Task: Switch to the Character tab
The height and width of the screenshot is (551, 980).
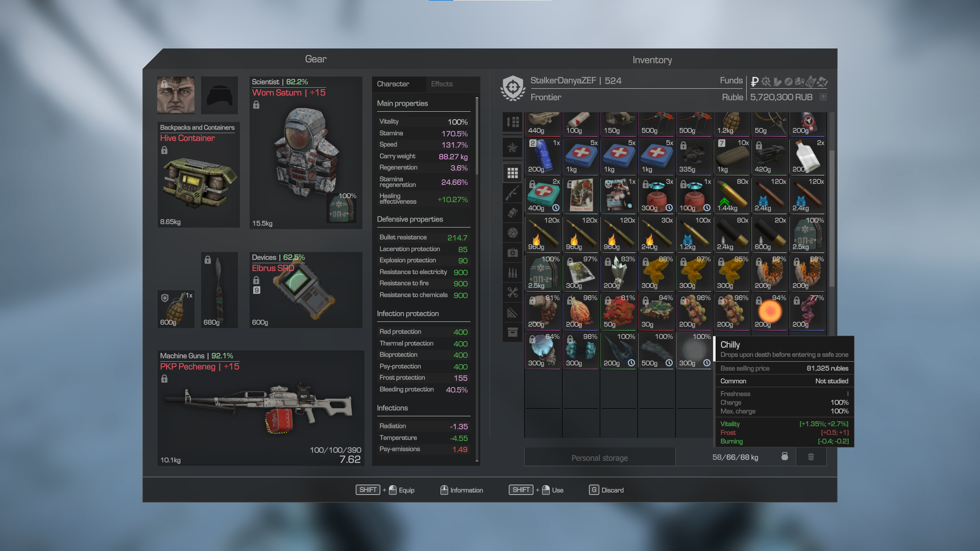Action: tap(393, 84)
